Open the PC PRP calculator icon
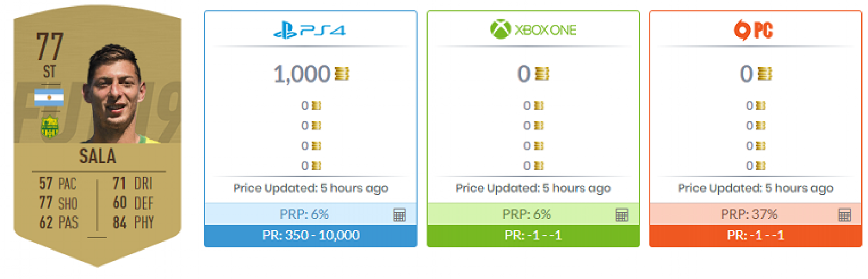This screenshot has height=279, width=868. click(x=844, y=215)
